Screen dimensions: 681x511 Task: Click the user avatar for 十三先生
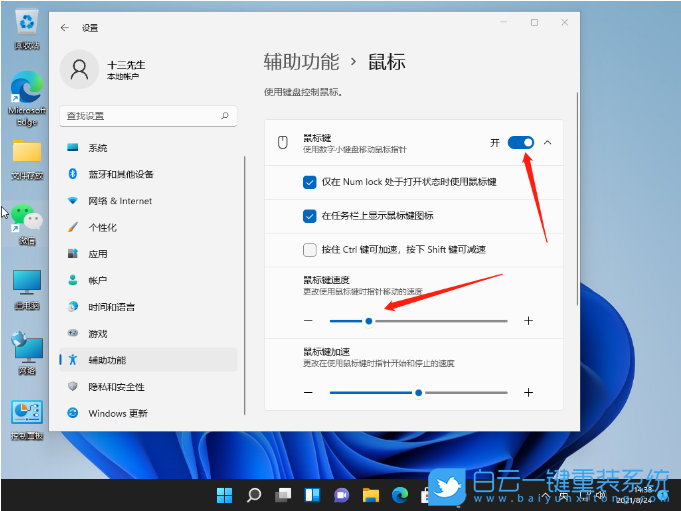tap(79, 69)
